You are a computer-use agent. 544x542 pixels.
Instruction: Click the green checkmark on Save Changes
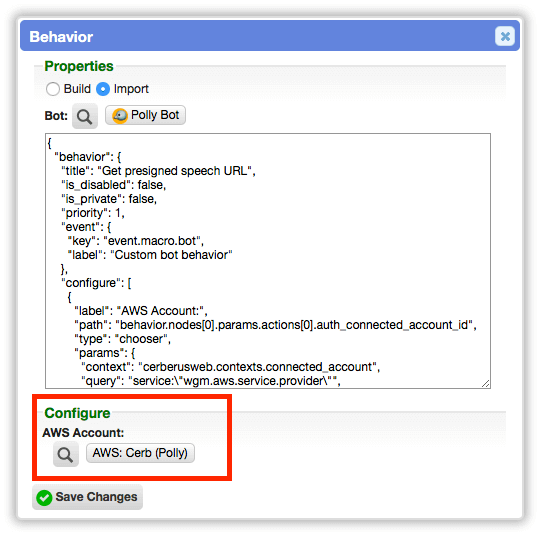[x=44, y=498]
